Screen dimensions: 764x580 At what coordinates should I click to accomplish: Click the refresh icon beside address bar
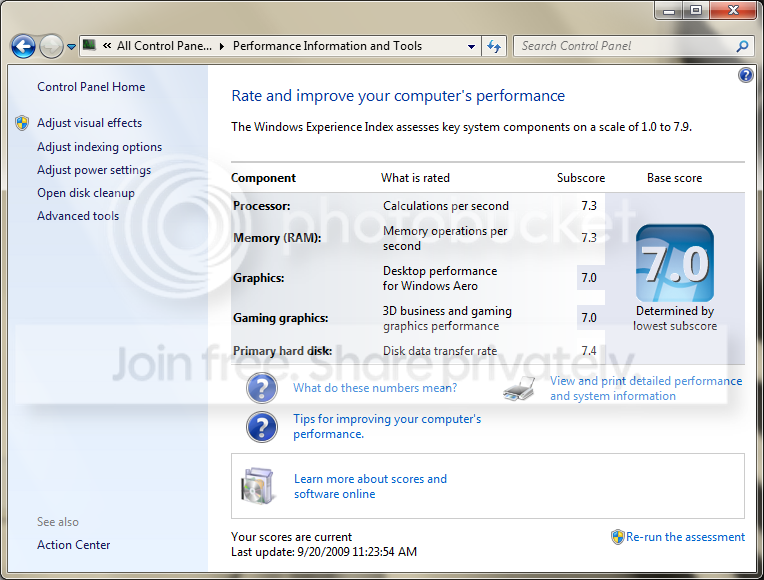click(494, 46)
